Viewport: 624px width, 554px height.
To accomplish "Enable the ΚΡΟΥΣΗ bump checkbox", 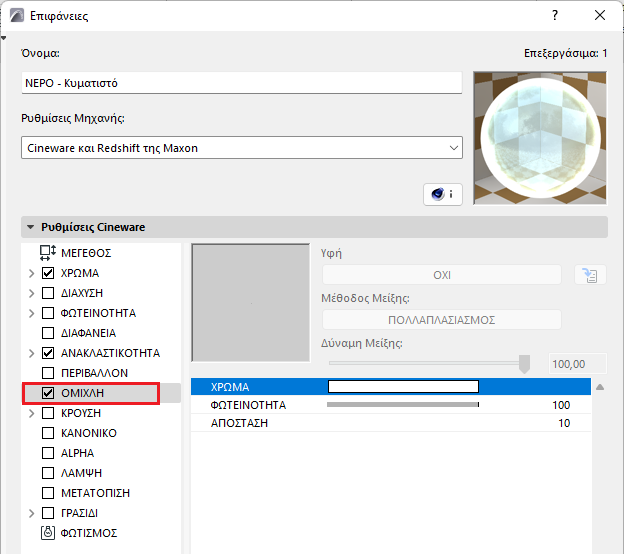I will tap(48, 413).
